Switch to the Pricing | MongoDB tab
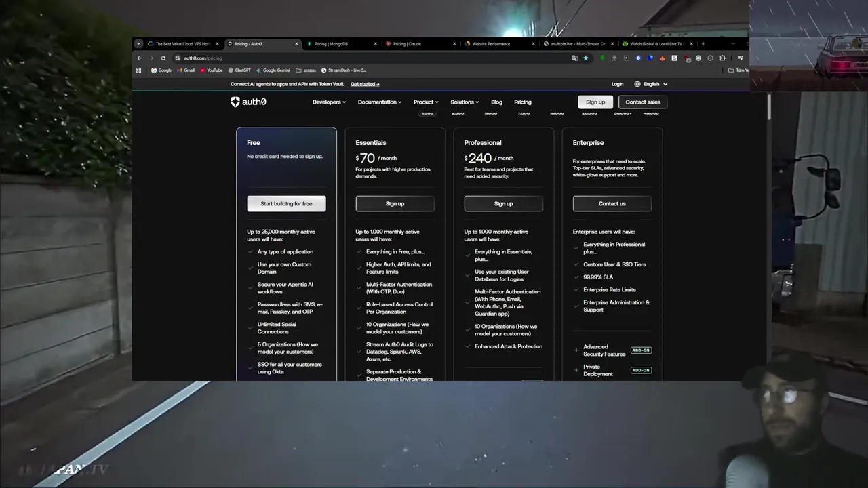Screen dimensions: 868x488 pos(342,43)
